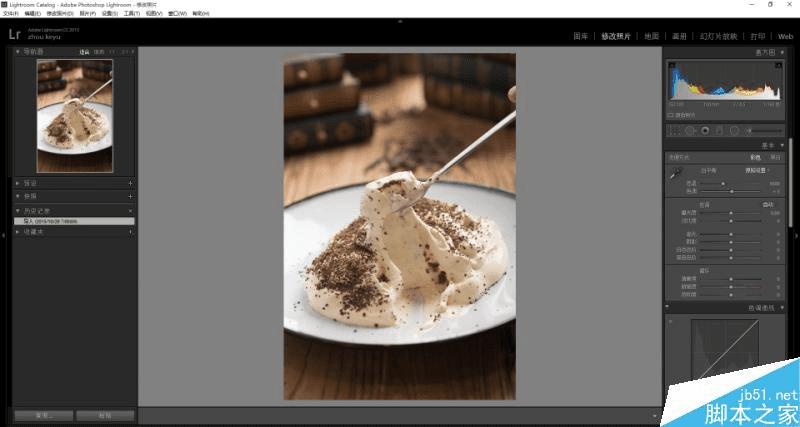Viewport: 800px width, 427px height.
Task: Switch to the 图库 Library module
Action: 581,36
